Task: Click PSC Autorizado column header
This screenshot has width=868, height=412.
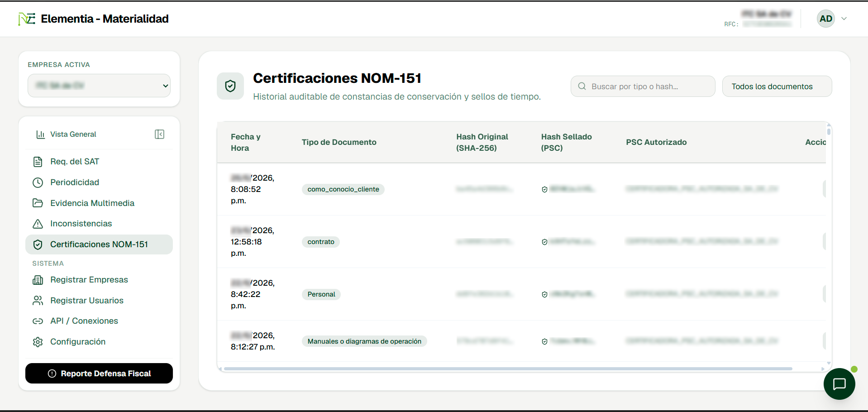Action: point(656,142)
